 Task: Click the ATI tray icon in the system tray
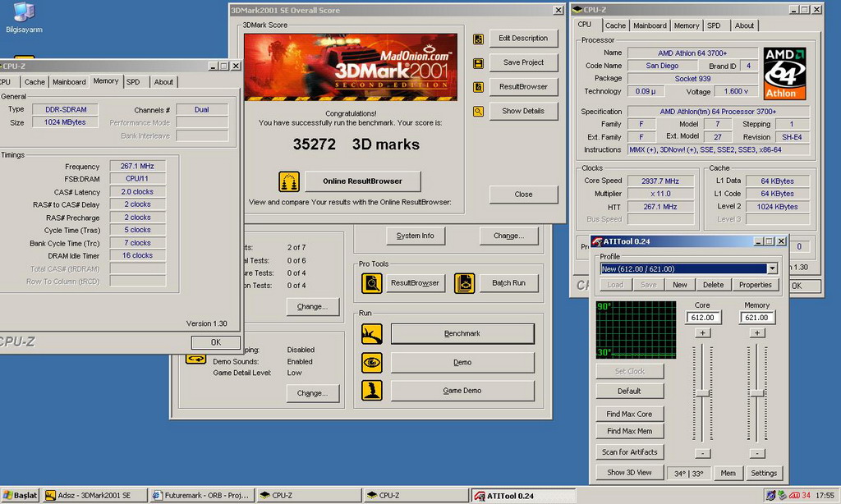click(794, 495)
